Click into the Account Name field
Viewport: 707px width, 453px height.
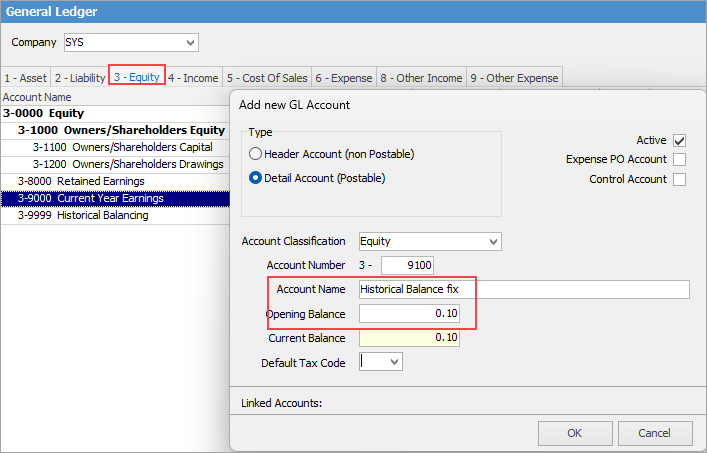click(523, 289)
